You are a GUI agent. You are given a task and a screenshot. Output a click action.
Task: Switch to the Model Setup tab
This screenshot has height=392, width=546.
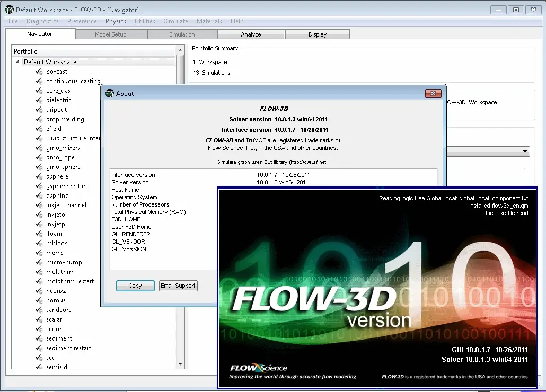(111, 34)
